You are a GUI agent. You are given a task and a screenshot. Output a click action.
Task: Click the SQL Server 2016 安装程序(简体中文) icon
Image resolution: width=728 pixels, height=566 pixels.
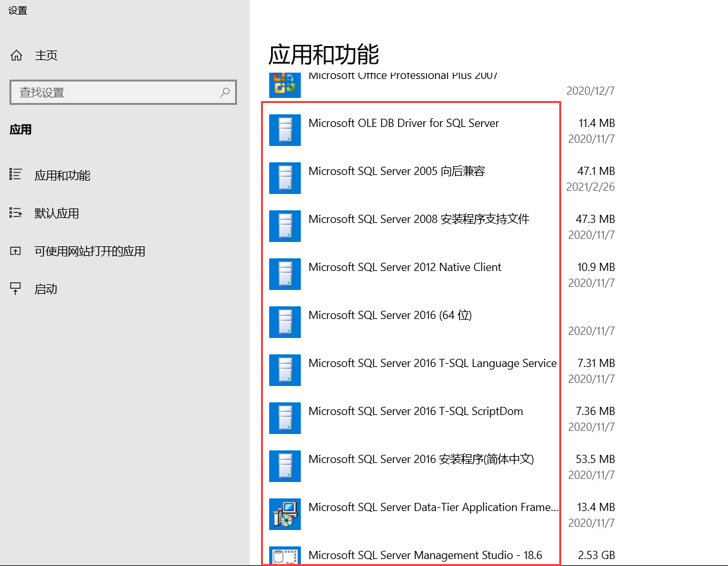284,466
